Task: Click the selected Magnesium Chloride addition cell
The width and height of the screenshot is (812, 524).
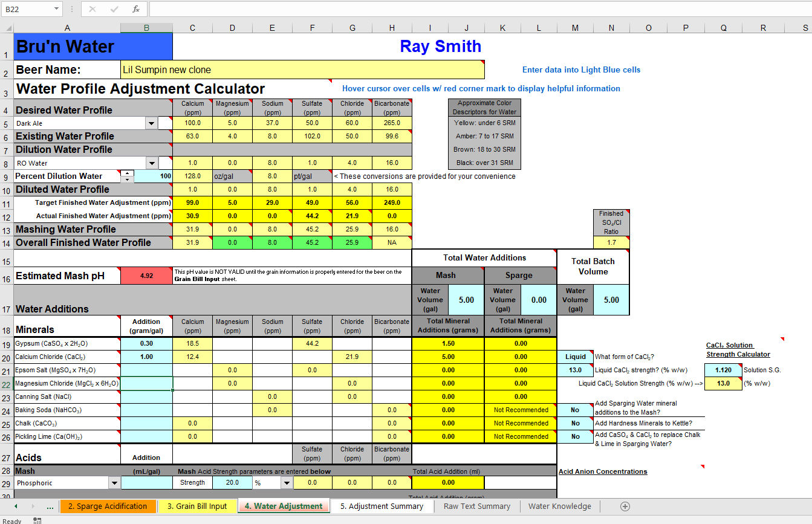Action: pyautogui.click(x=146, y=383)
